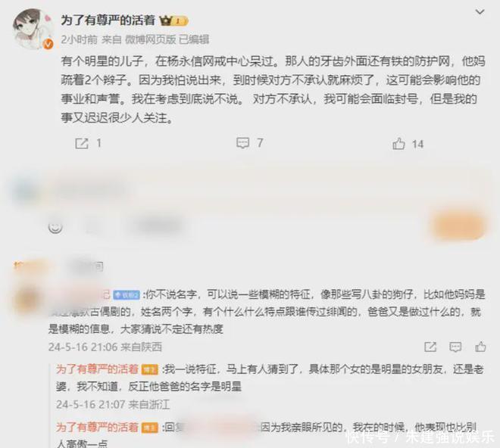
Task: Click the 2小时前 post timestamp
Action: pos(79,39)
